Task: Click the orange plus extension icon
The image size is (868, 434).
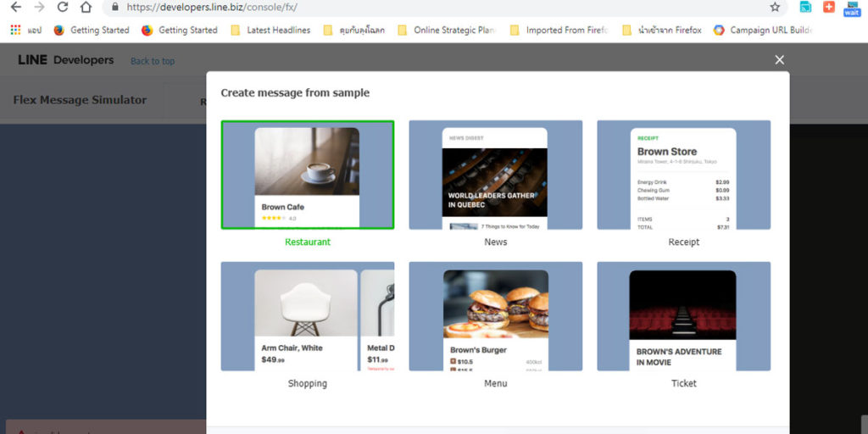Action: point(829,7)
